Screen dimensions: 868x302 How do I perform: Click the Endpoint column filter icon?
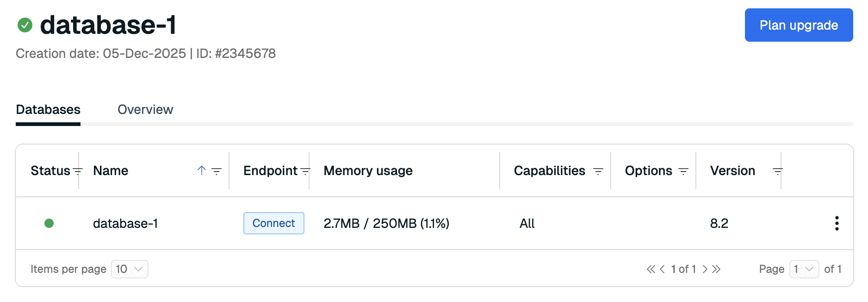tap(305, 171)
